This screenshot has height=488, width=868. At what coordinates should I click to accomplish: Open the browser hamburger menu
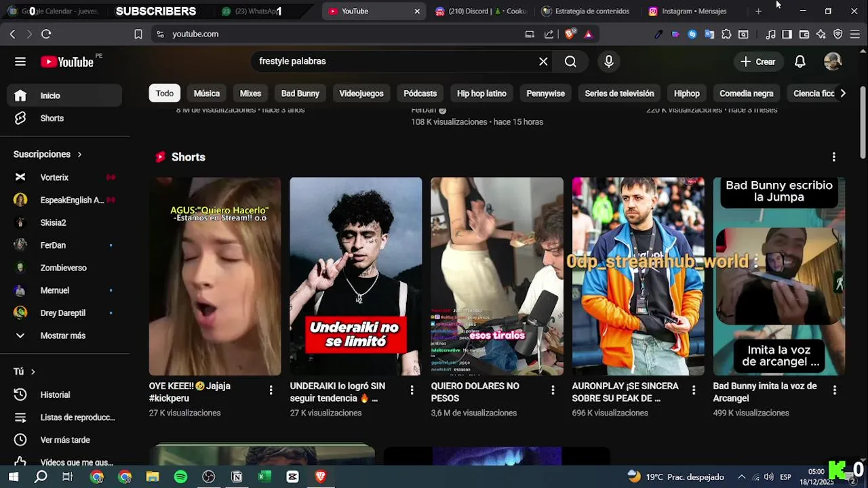(854, 34)
